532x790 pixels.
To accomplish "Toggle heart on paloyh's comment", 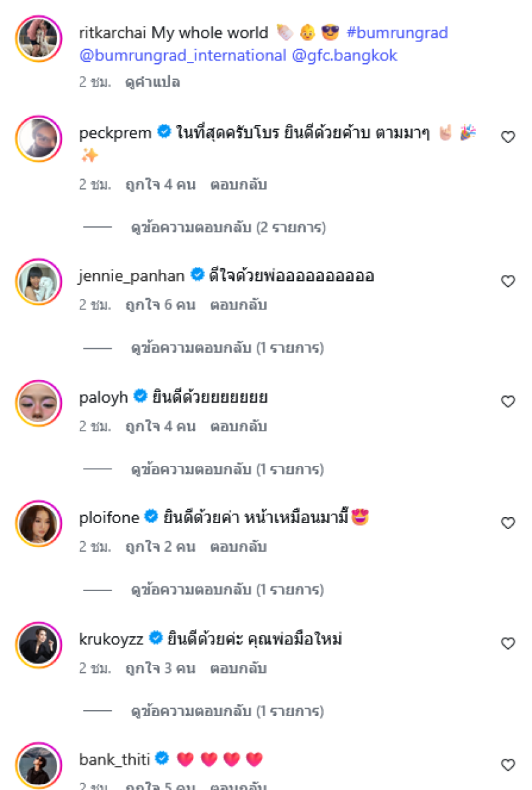I will 508,402.
